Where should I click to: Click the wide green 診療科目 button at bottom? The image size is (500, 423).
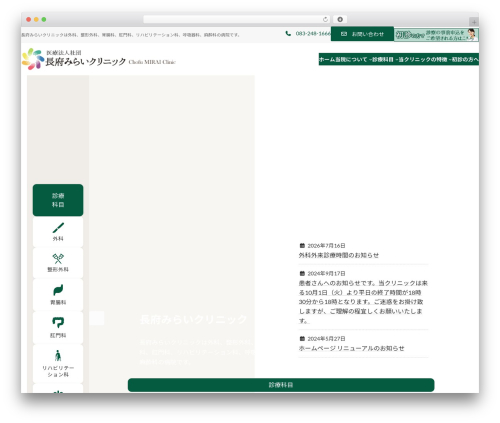tap(281, 385)
